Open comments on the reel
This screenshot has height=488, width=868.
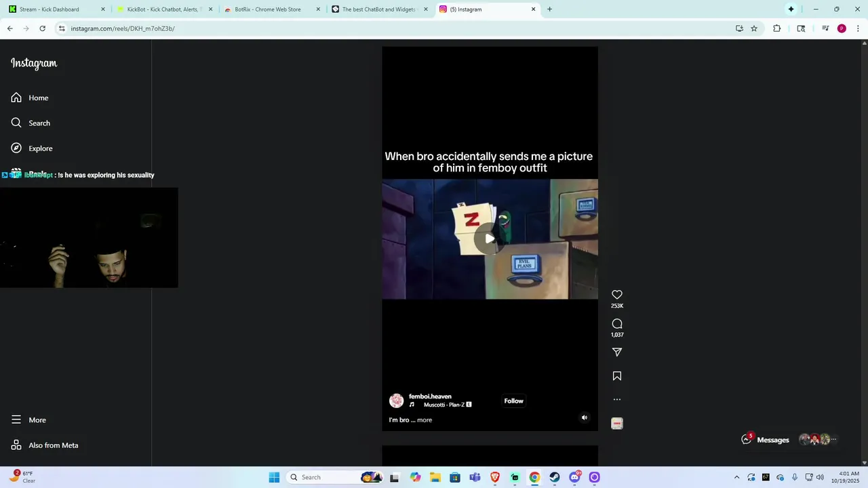617,324
